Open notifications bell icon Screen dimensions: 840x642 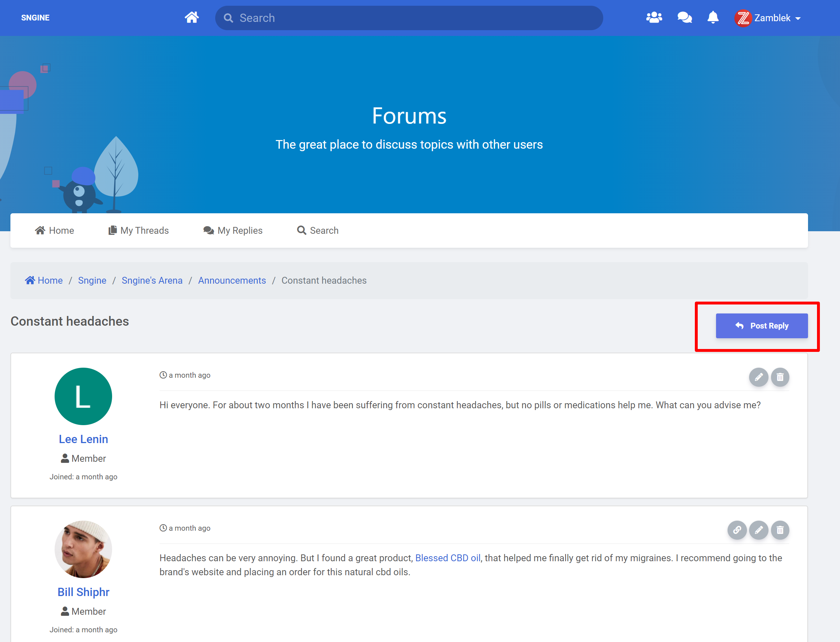tap(713, 18)
